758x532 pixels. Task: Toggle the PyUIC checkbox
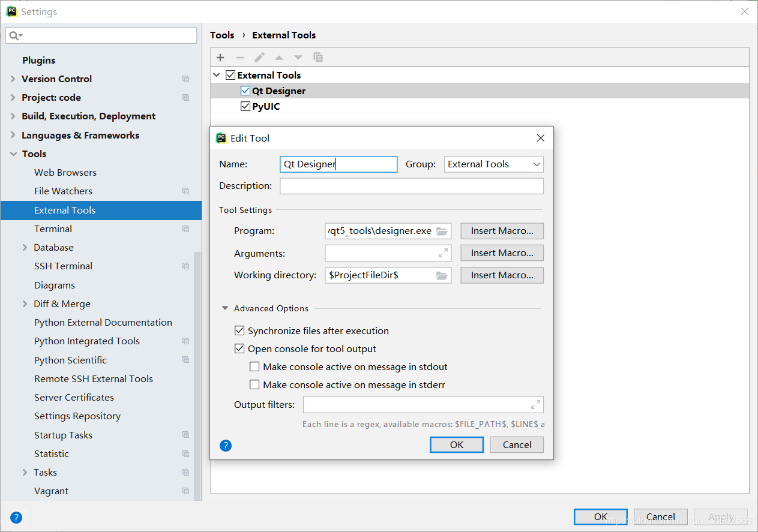(245, 107)
